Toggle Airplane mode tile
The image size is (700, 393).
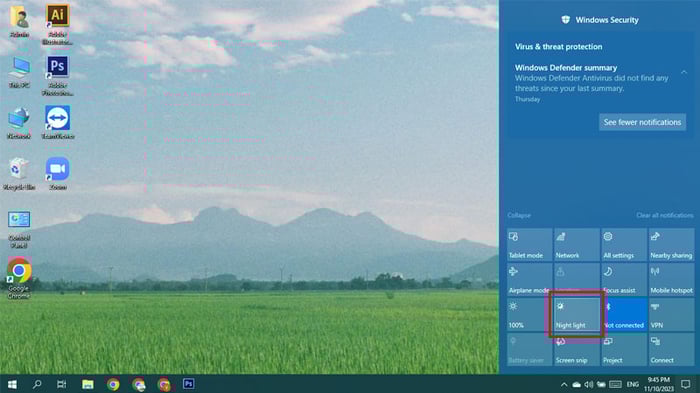(x=529, y=280)
